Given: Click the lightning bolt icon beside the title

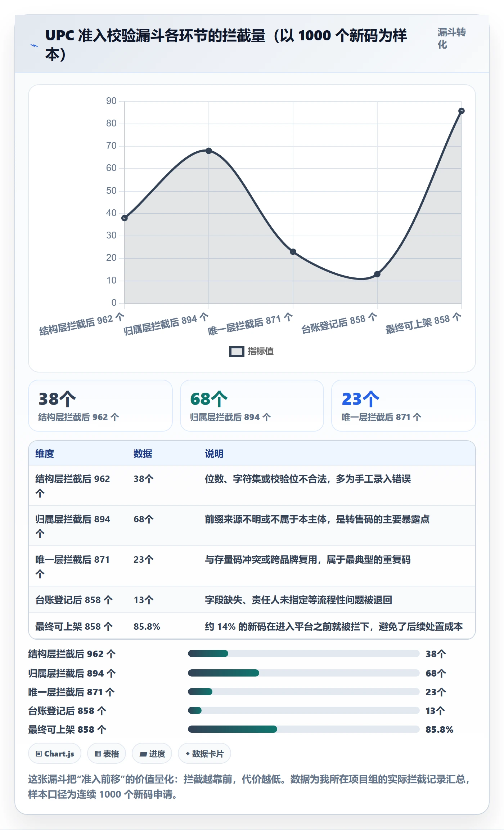Looking at the screenshot, I should (x=34, y=45).
